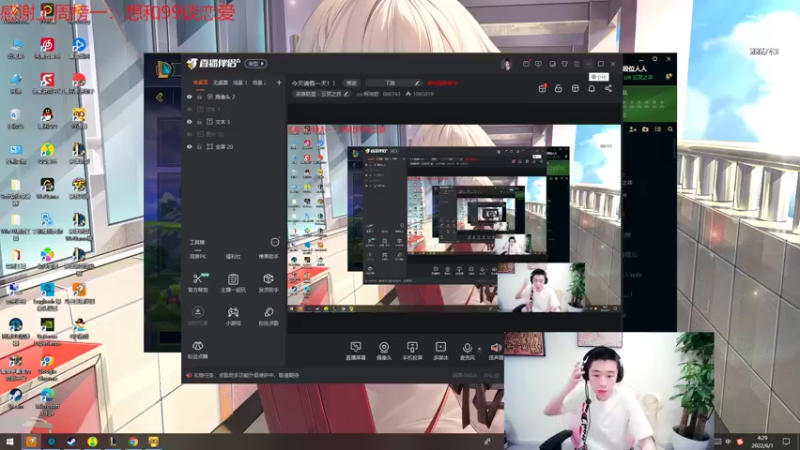Toggle lock on 文本 3 source
The width and height of the screenshot is (800, 450).
point(199,122)
